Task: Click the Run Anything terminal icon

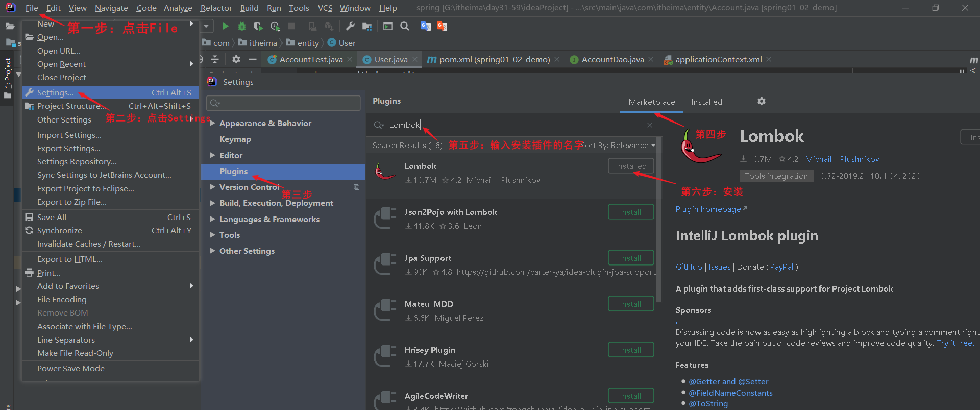Action: pyautogui.click(x=388, y=26)
